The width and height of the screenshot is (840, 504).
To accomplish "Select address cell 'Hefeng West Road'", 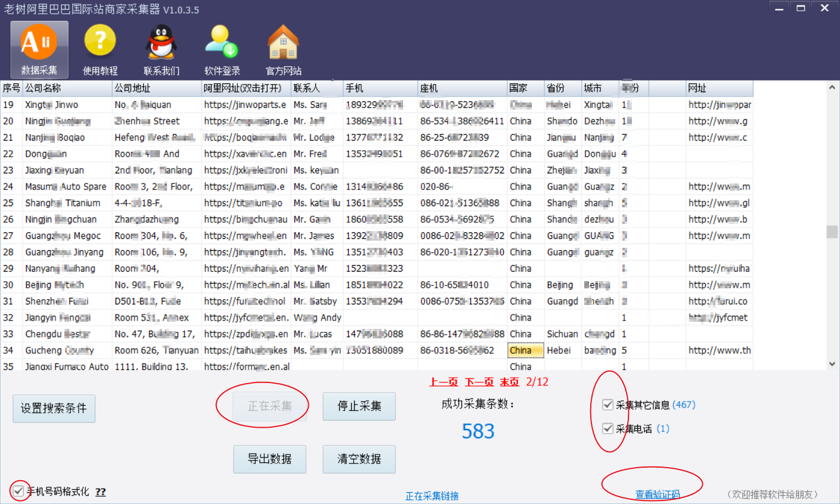I will (x=157, y=138).
